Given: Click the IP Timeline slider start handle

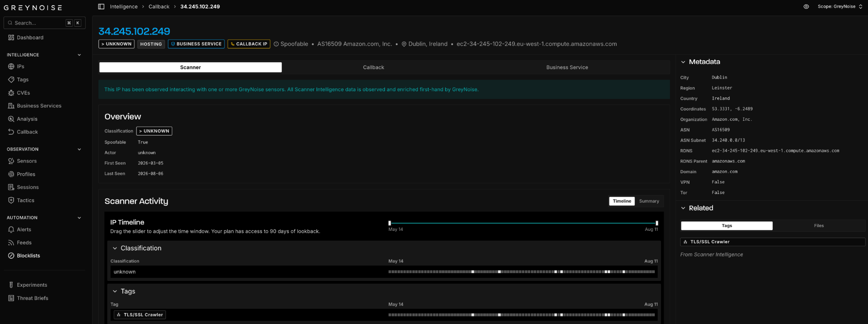Looking at the screenshot, I should click(389, 223).
